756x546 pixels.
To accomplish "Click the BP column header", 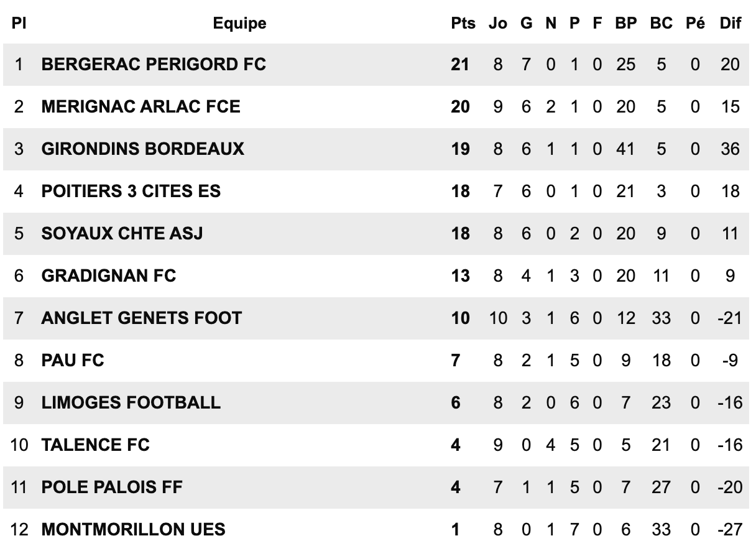I will pos(626,23).
